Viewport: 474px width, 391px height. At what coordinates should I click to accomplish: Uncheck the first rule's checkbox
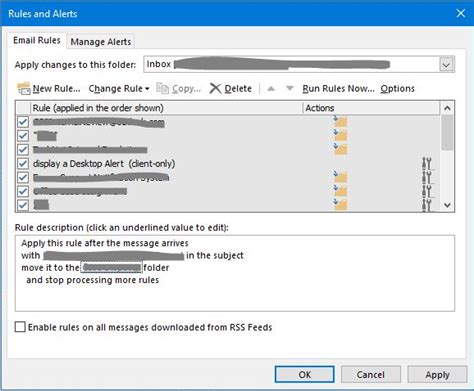[x=23, y=122]
